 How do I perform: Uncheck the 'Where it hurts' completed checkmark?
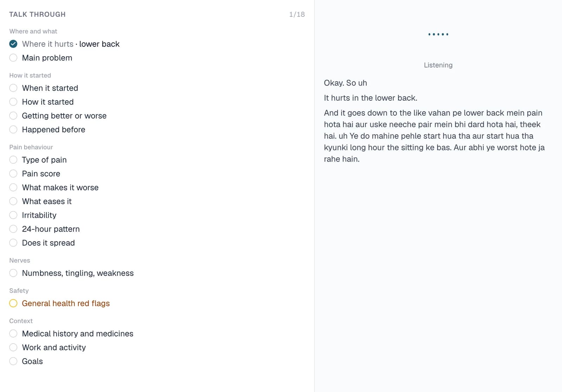pyautogui.click(x=13, y=44)
